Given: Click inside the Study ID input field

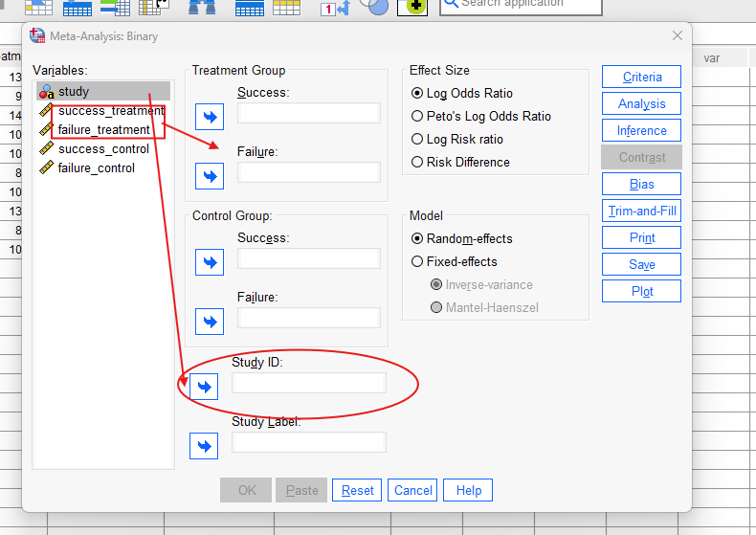Looking at the screenshot, I should [x=308, y=384].
